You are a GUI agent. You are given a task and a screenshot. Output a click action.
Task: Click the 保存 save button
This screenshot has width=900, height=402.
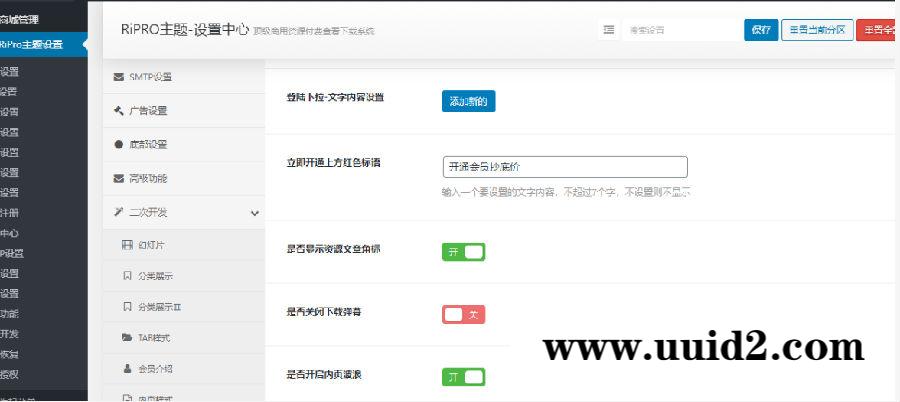click(x=761, y=30)
